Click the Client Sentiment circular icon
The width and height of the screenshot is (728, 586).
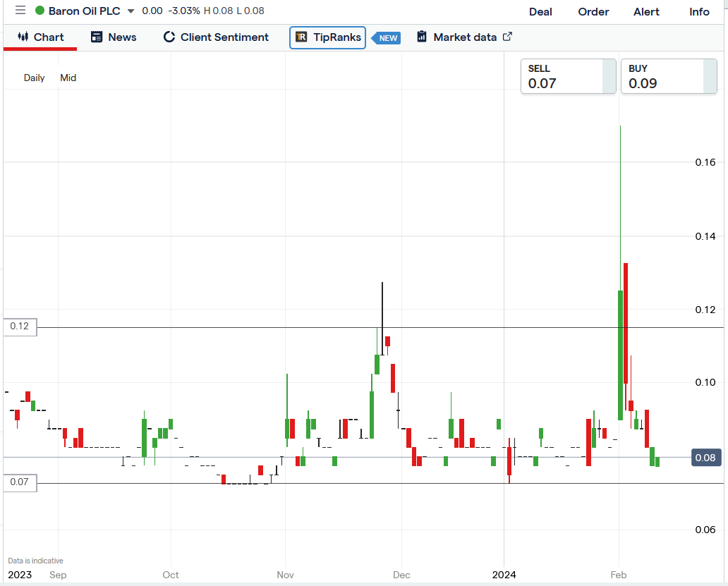(x=169, y=37)
